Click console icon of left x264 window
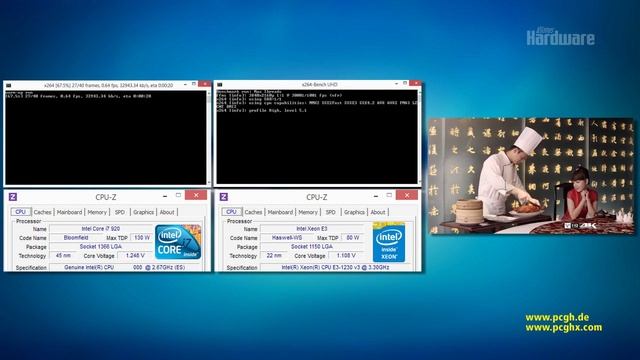The height and width of the screenshot is (360, 640). pos(9,85)
